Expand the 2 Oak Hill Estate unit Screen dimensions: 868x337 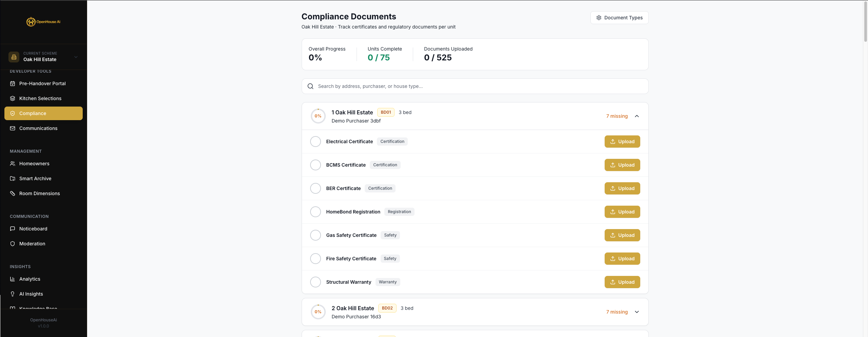coord(637,312)
